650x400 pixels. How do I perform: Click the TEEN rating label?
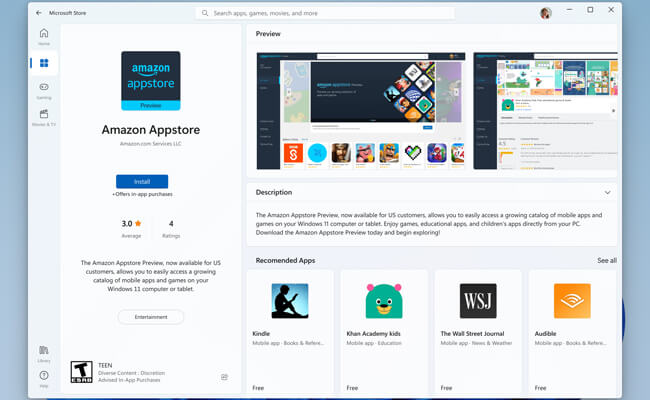coord(105,365)
